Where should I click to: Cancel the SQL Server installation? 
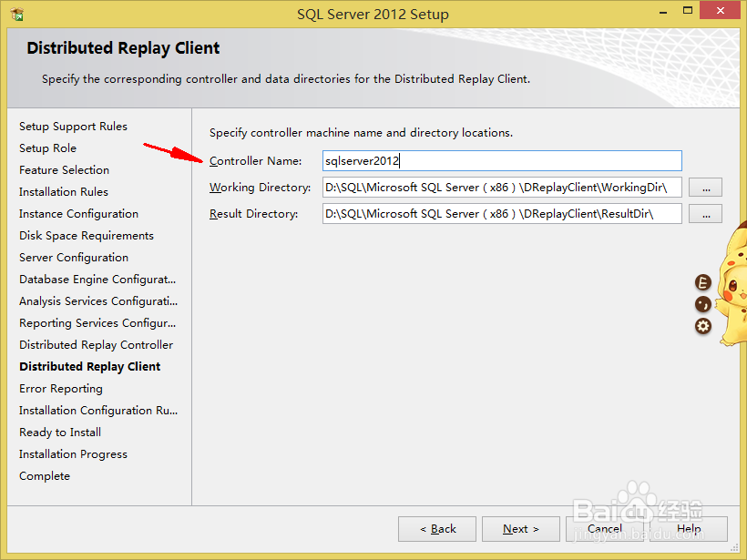click(x=605, y=528)
